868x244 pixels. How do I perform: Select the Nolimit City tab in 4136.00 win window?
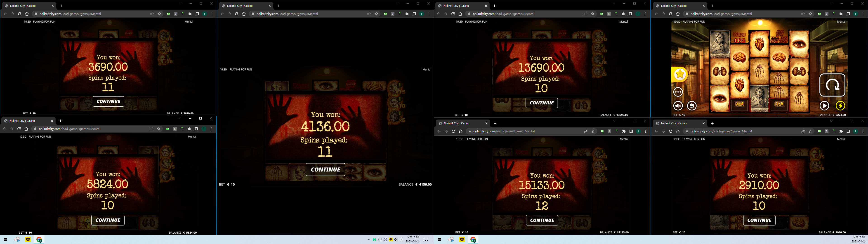point(246,6)
